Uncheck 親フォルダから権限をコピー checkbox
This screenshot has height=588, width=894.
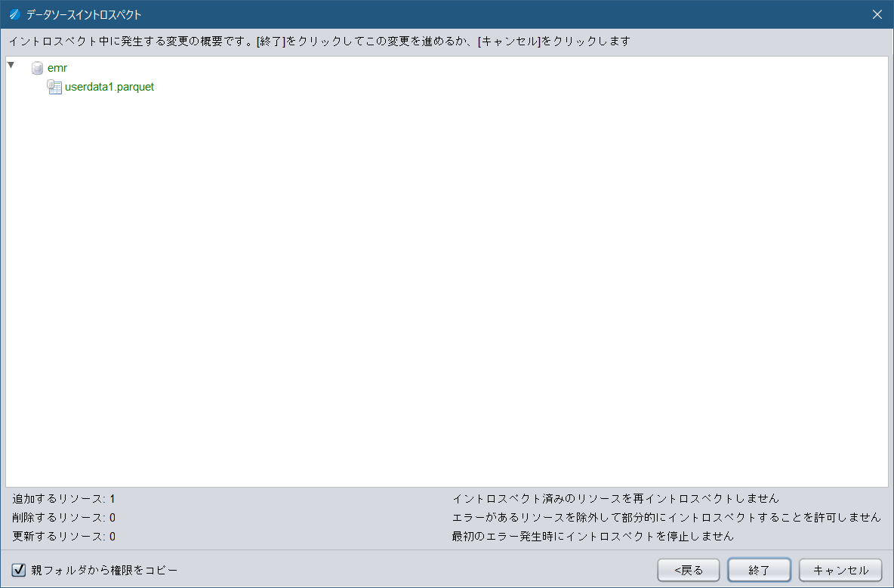19,570
